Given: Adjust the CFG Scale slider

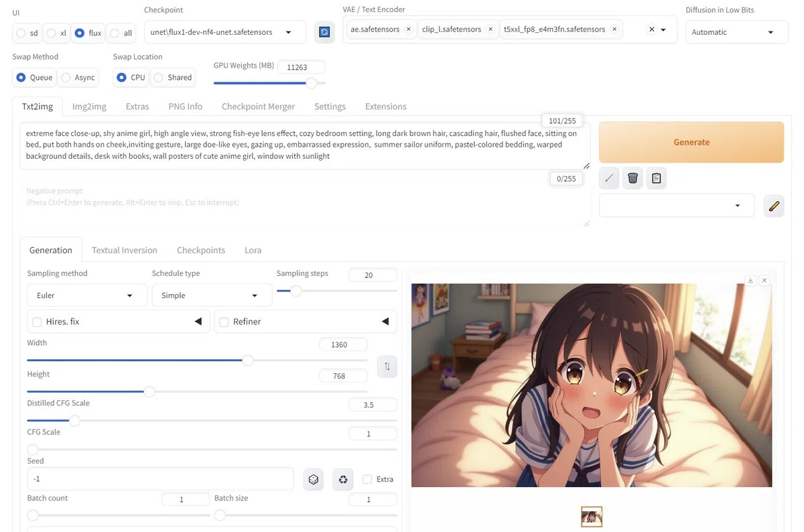Looking at the screenshot, I should point(212,449).
